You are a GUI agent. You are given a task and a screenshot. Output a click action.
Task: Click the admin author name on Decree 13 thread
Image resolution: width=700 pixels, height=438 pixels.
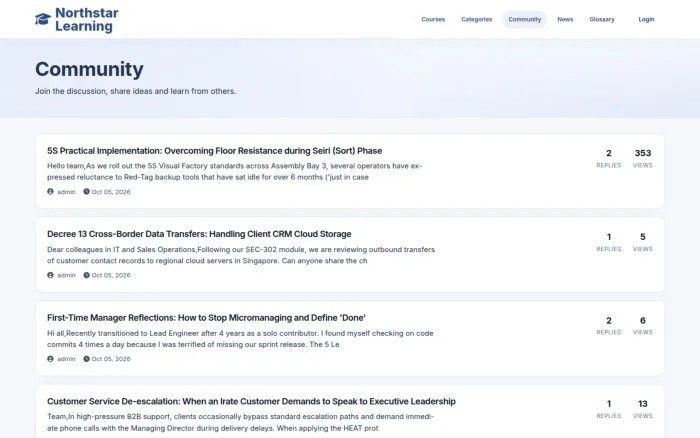(x=66, y=275)
